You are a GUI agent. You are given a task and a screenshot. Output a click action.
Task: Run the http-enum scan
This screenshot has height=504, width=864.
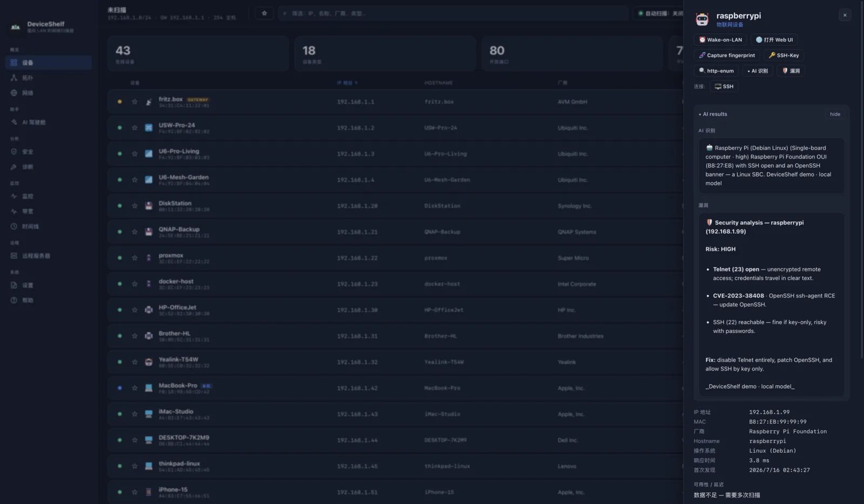click(716, 71)
